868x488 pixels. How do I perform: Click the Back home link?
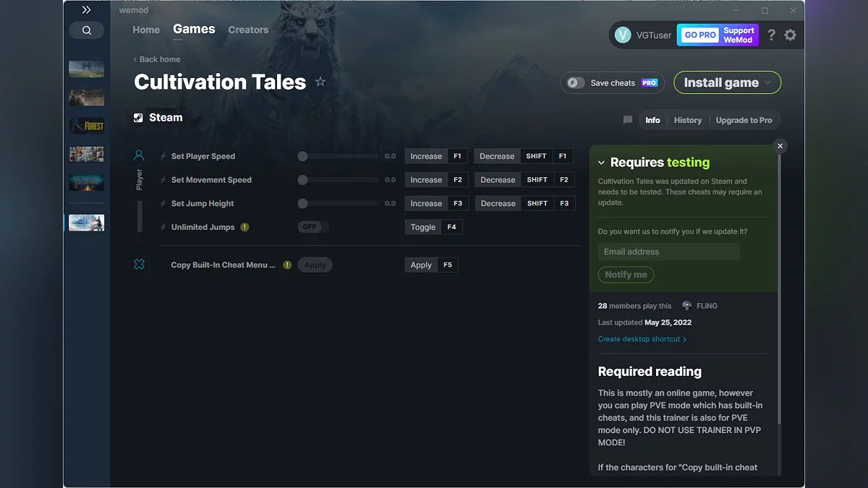[157, 59]
